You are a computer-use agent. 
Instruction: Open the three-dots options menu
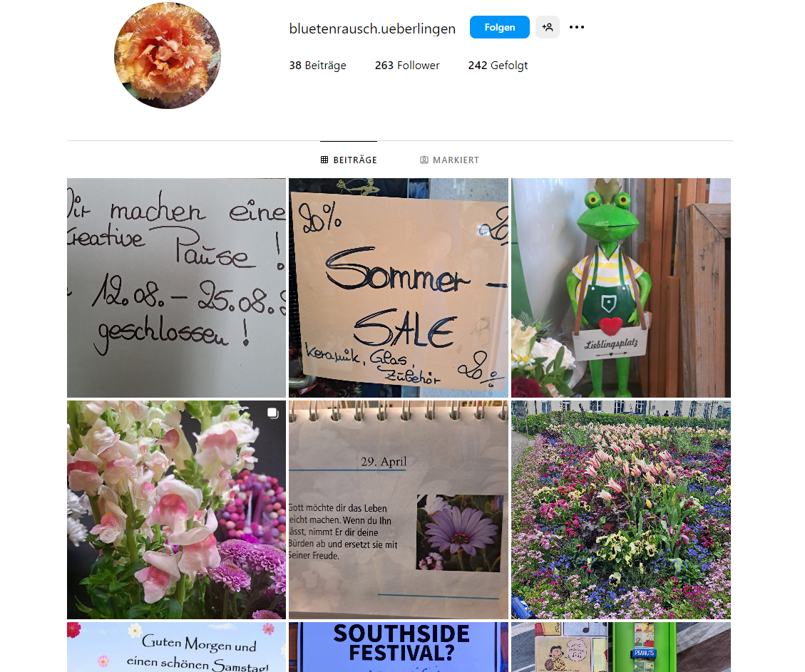pos(577,27)
